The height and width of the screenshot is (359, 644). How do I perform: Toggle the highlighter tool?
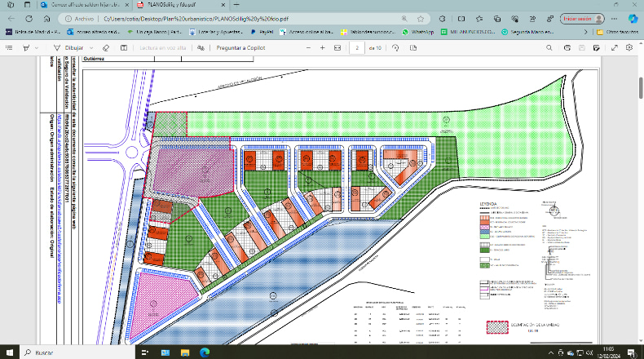[26, 47]
